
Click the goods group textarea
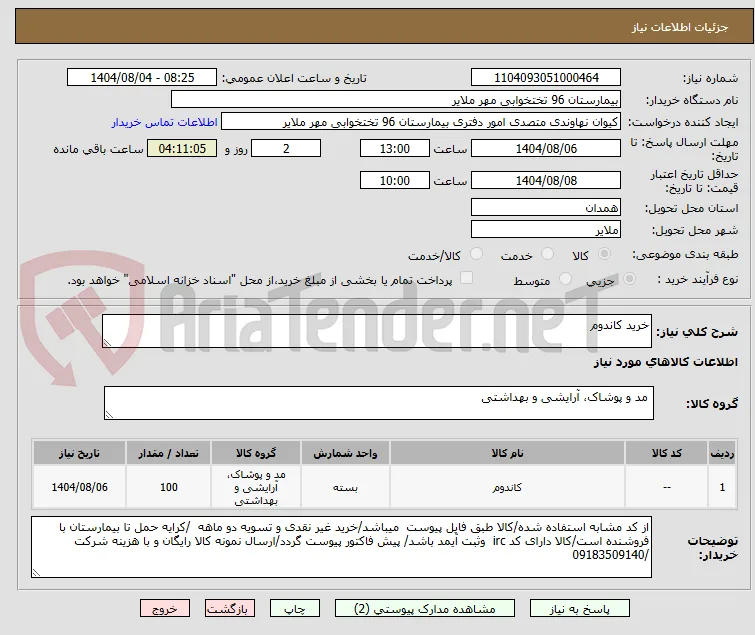379,403
